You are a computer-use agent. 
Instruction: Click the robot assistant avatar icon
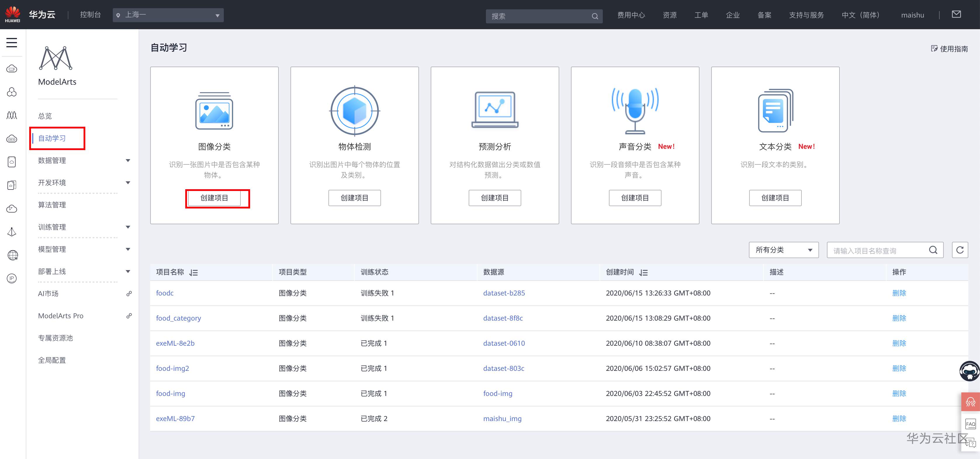point(969,371)
